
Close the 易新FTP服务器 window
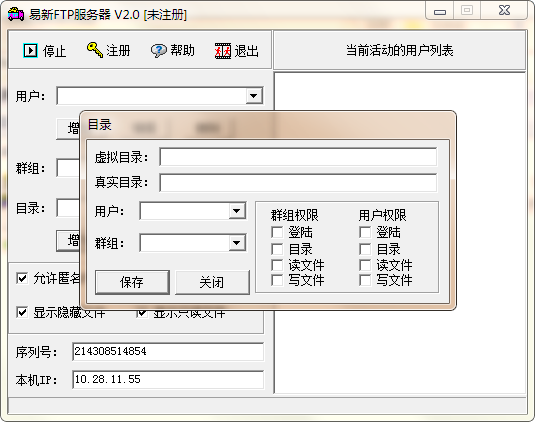click(x=504, y=11)
